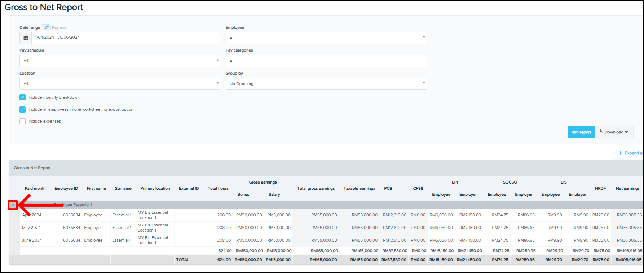The width and height of the screenshot is (644, 273).
Task: Collapse the Employee Essential 1 row group
Action: [x=13, y=205]
